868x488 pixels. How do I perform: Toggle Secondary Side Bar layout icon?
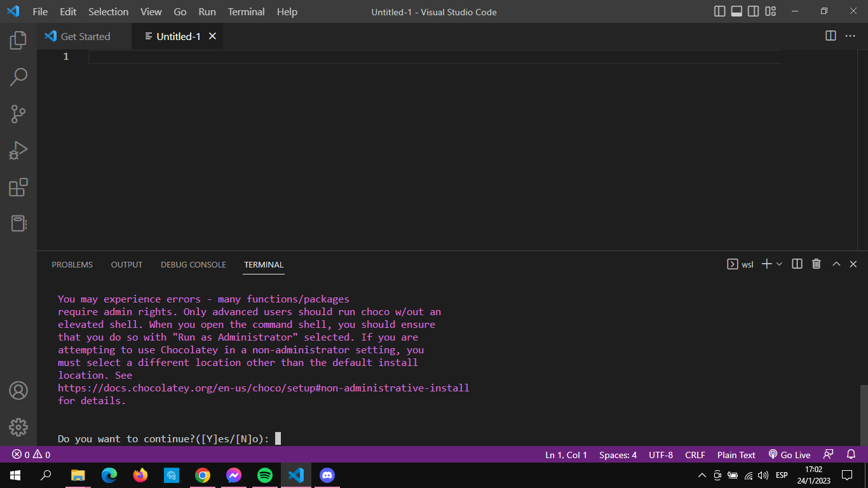(753, 11)
